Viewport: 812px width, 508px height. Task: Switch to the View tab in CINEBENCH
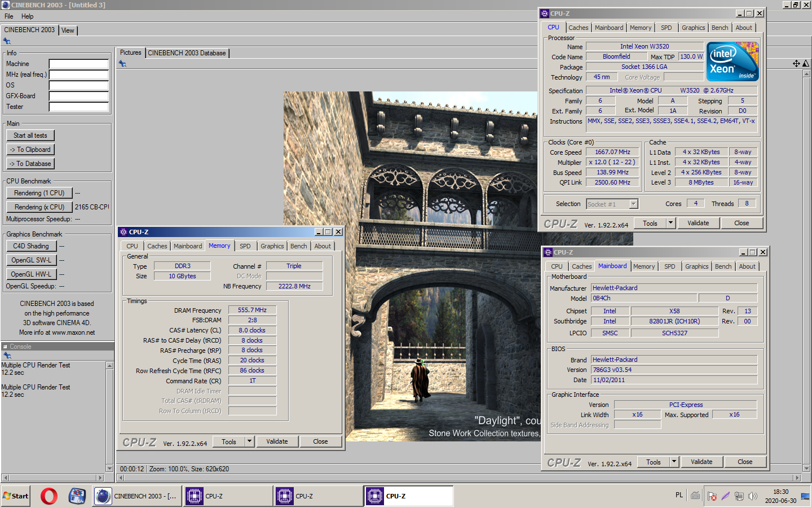pos(68,30)
